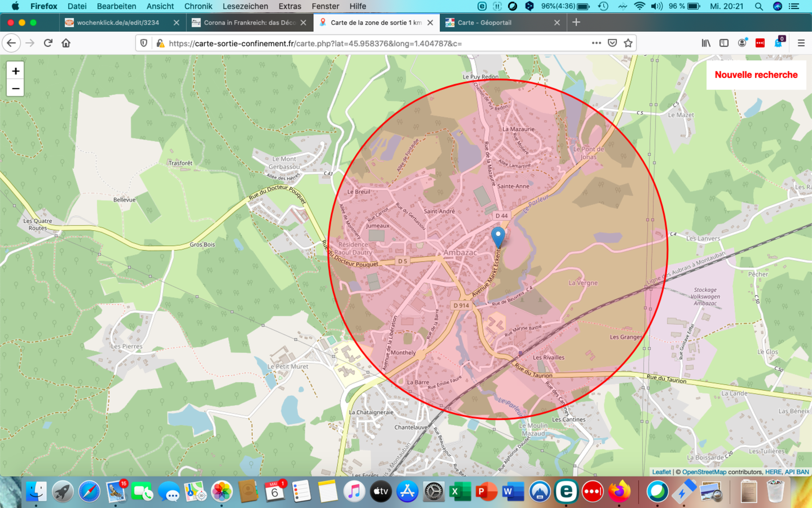Open a new browser tab
The height and width of the screenshot is (508, 812).
point(576,23)
